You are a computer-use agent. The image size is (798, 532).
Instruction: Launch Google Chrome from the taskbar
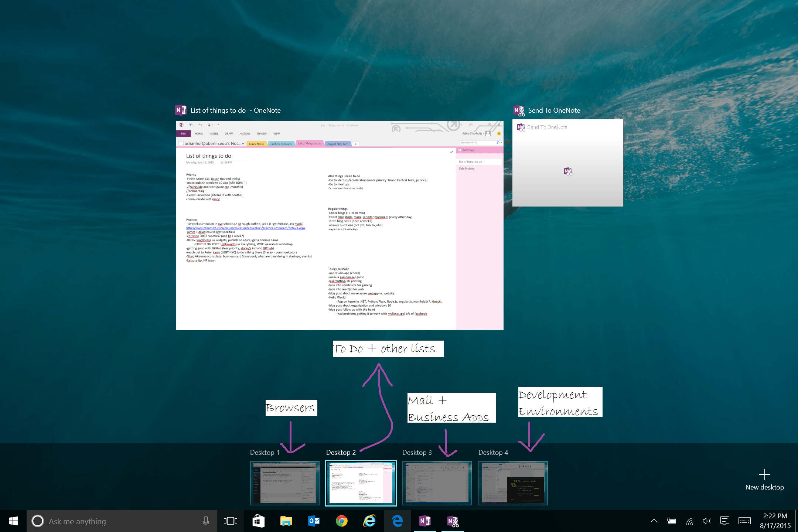click(342, 521)
